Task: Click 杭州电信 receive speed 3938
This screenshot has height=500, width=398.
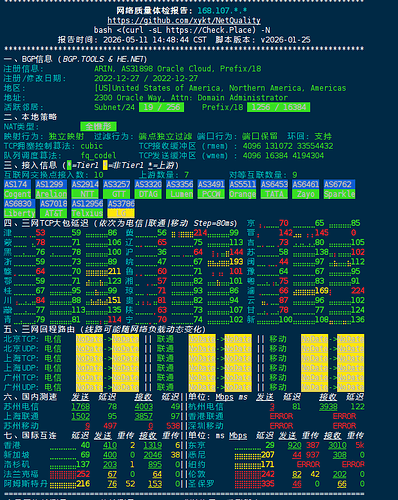Action: [328, 407]
